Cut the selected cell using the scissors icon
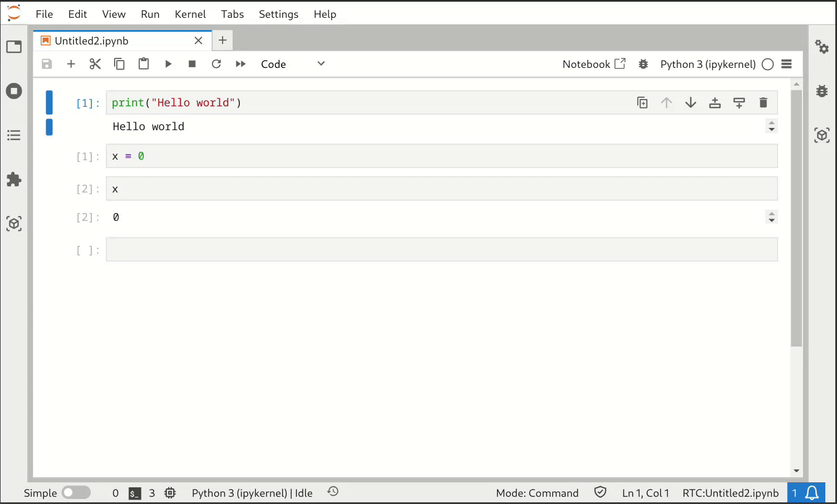This screenshot has width=837, height=504. (x=95, y=63)
